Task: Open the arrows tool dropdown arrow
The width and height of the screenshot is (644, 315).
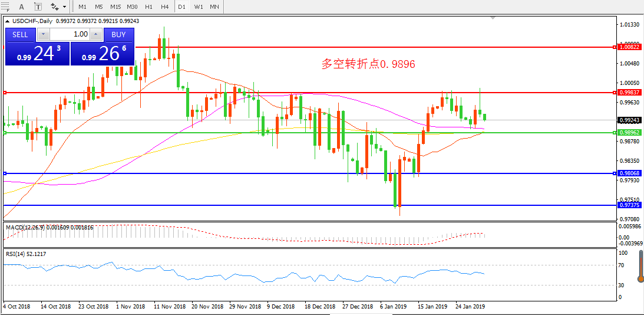Action: pos(64,7)
